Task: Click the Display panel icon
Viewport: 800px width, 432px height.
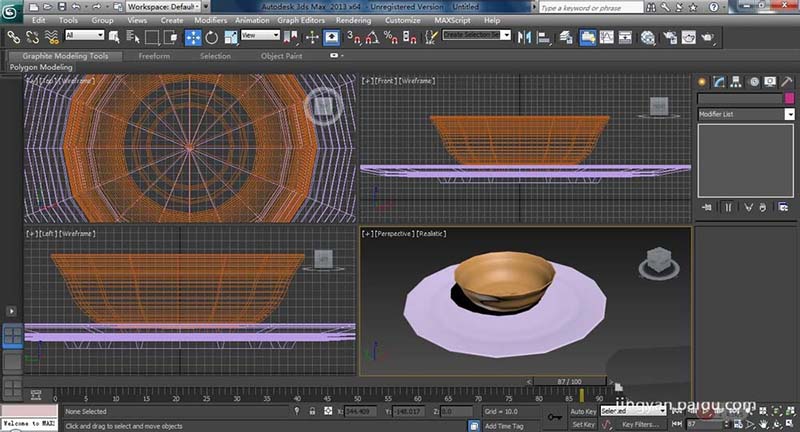Action: (x=769, y=81)
